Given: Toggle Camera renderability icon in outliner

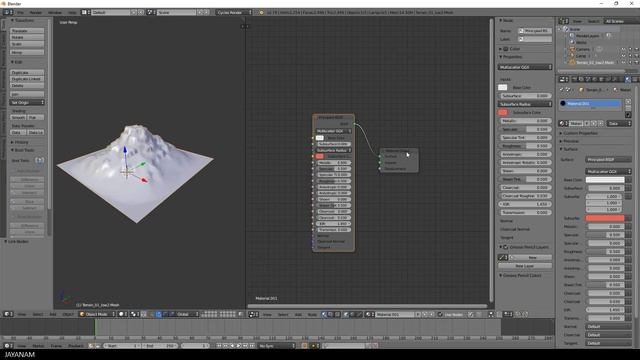Looking at the screenshot, I should tap(636, 49).
